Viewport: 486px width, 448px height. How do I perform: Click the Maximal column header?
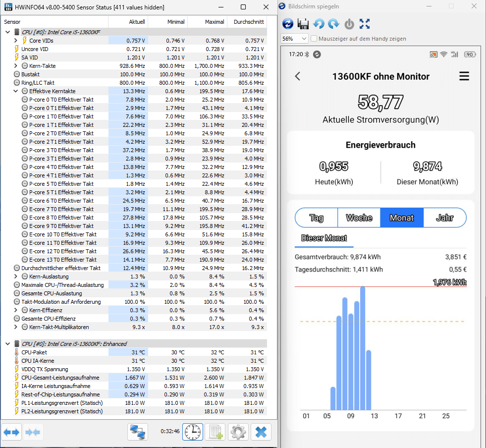208,22
